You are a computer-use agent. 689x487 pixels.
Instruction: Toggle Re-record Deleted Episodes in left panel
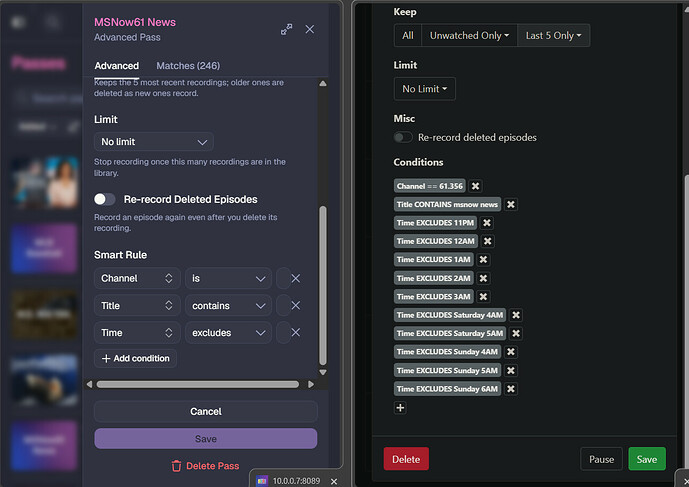pyautogui.click(x=105, y=200)
